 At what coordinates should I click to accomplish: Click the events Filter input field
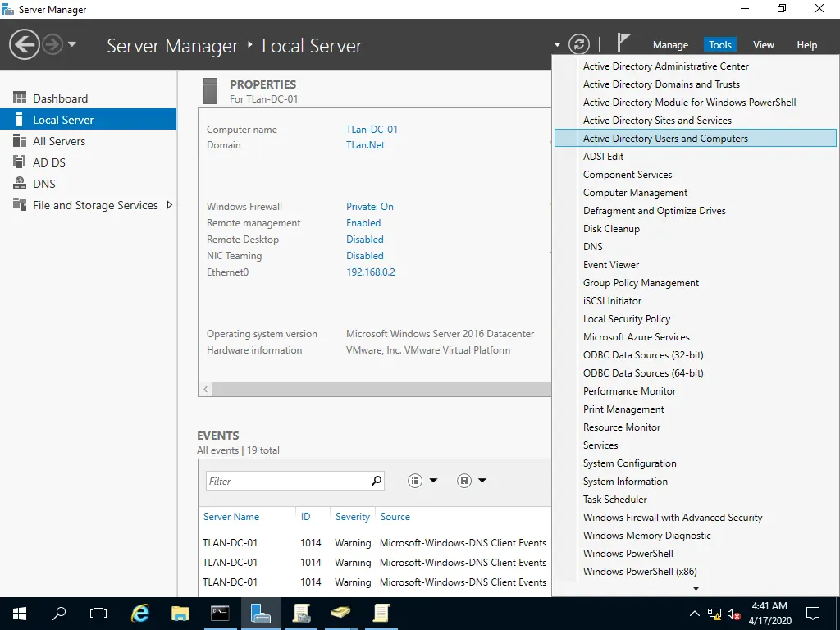coord(288,481)
